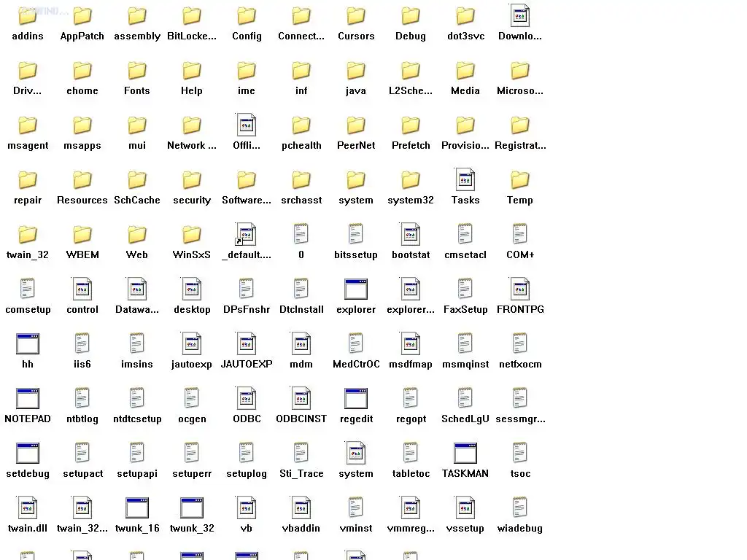This screenshot has height=560, width=747.
Task: Click the TASKMAN program icon
Action: point(465,454)
